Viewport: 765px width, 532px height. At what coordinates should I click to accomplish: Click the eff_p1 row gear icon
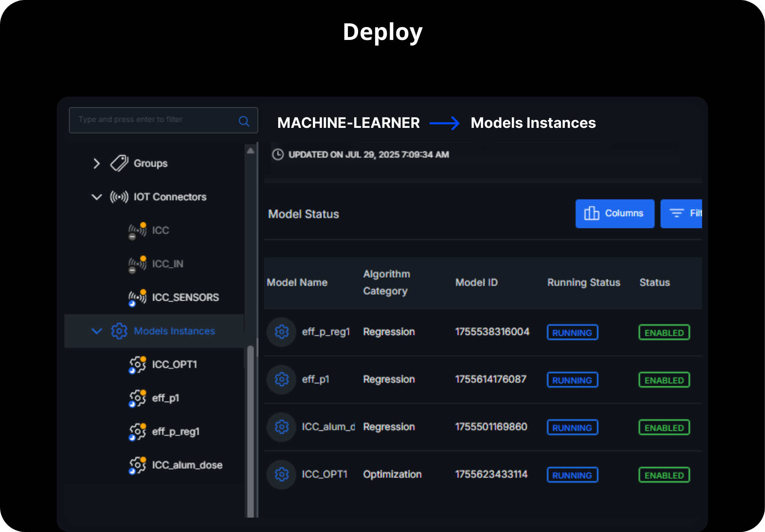point(282,379)
